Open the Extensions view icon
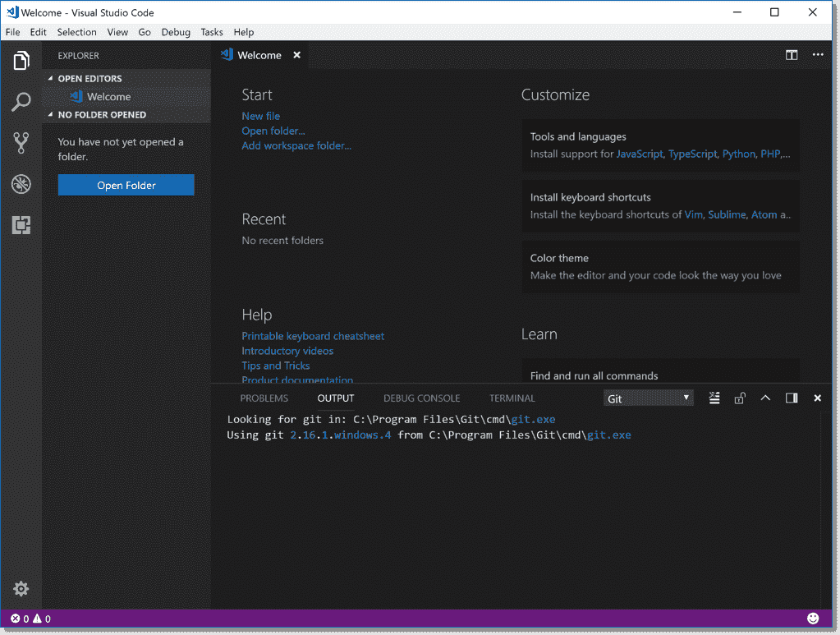The width and height of the screenshot is (840, 635). tap(21, 225)
